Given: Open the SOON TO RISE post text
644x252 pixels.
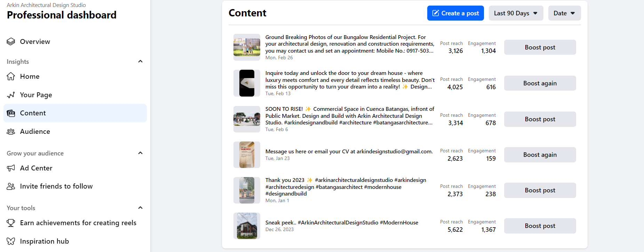Looking at the screenshot, I should 350,116.
